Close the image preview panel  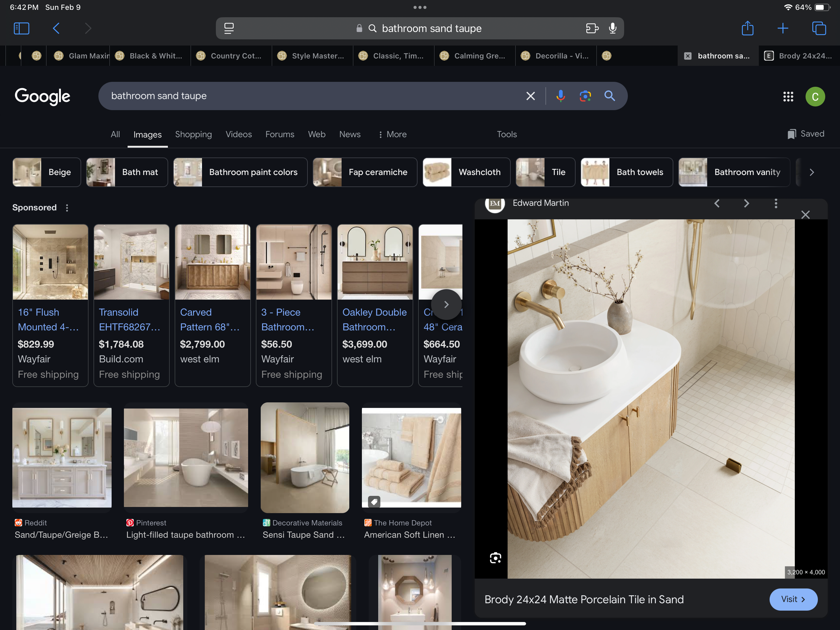(805, 215)
